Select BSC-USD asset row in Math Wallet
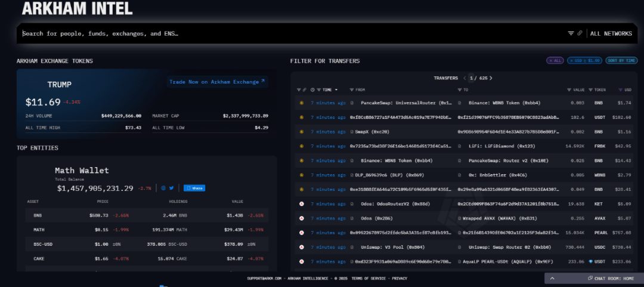 coord(147,244)
